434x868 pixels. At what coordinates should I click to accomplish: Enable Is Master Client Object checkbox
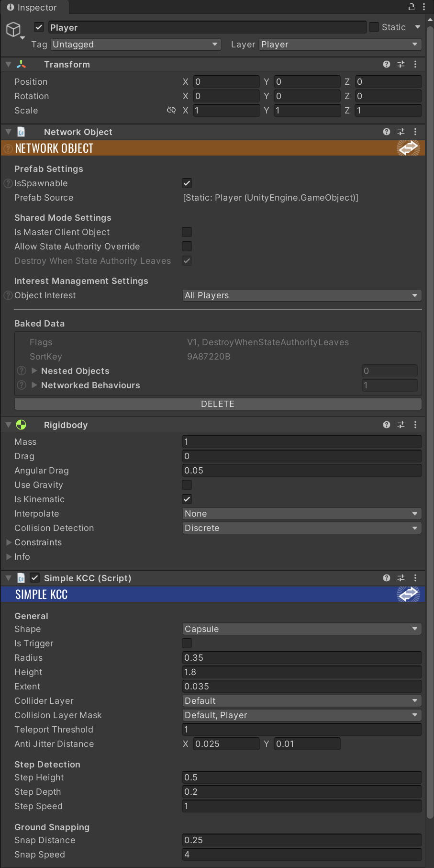(187, 232)
